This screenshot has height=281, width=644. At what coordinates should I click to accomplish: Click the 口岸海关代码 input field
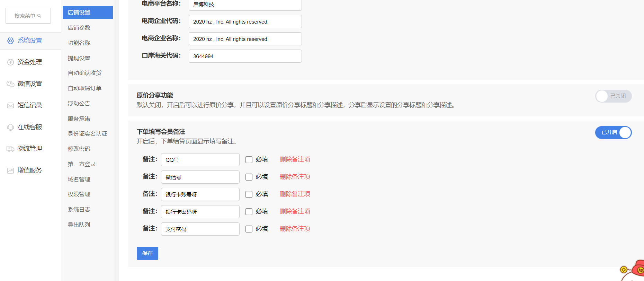pyautogui.click(x=245, y=56)
